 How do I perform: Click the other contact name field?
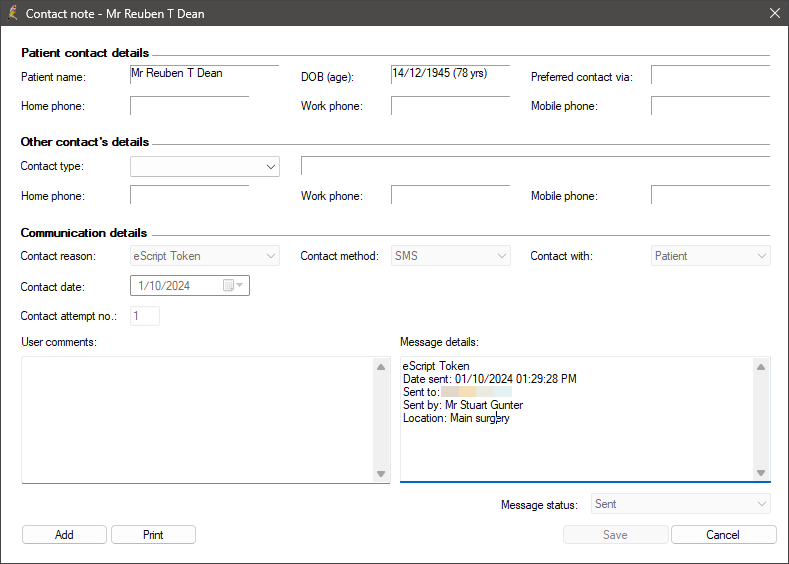point(535,166)
